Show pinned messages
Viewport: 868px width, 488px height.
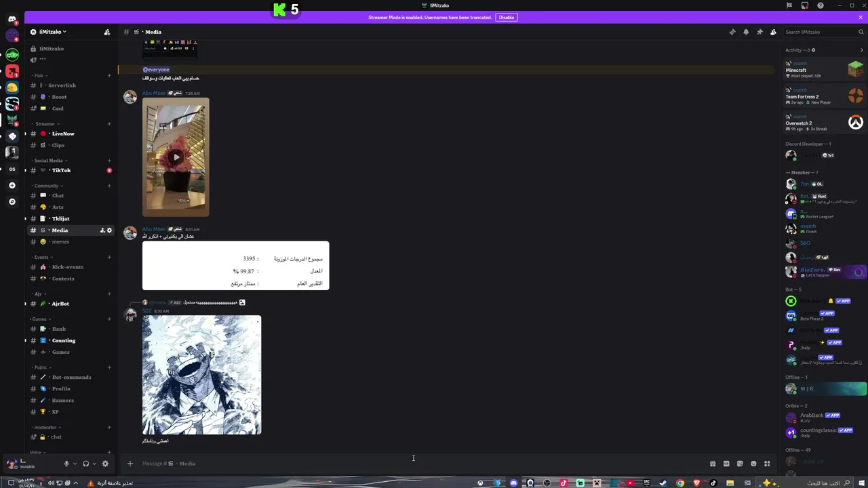point(759,32)
